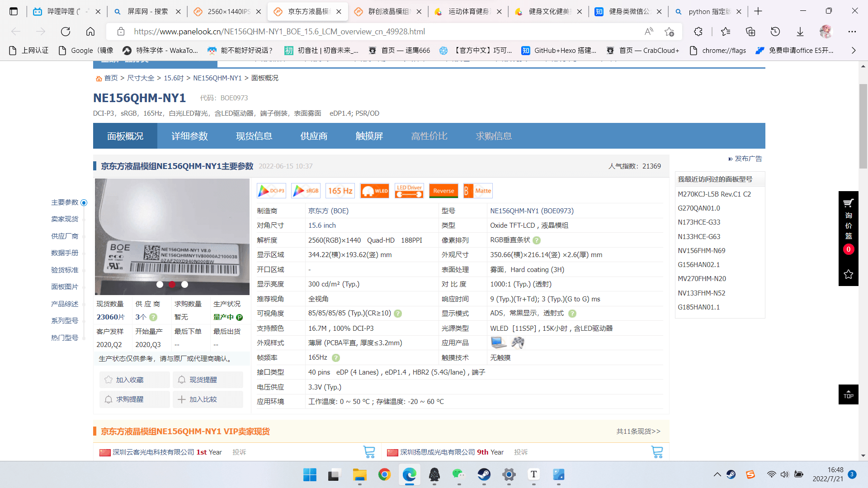The height and width of the screenshot is (488, 868).
Task: Switch to 求购信息 tab
Action: pyautogui.click(x=494, y=136)
